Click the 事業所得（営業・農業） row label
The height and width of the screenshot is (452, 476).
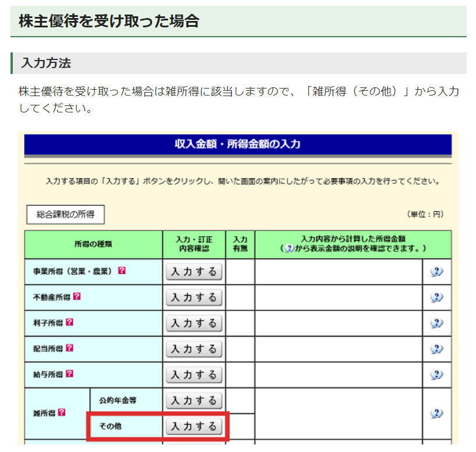tap(74, 271)
